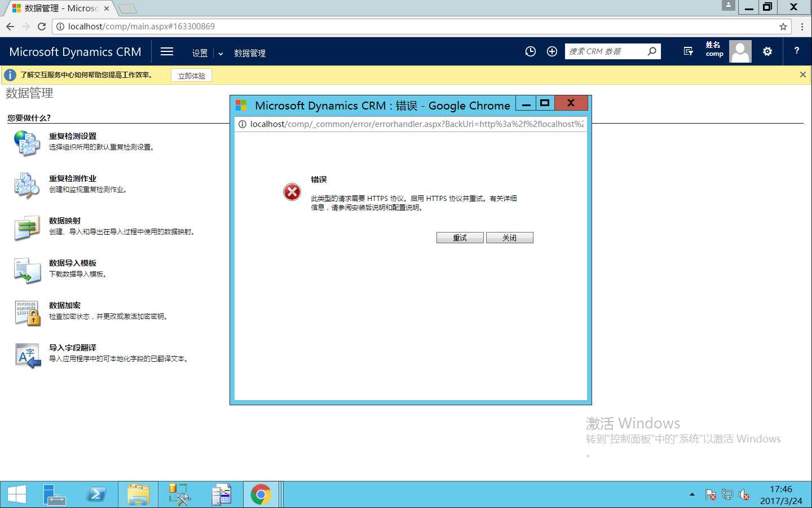Open the action center flag icon
The image size is (812, 508).
click(710, 495)
